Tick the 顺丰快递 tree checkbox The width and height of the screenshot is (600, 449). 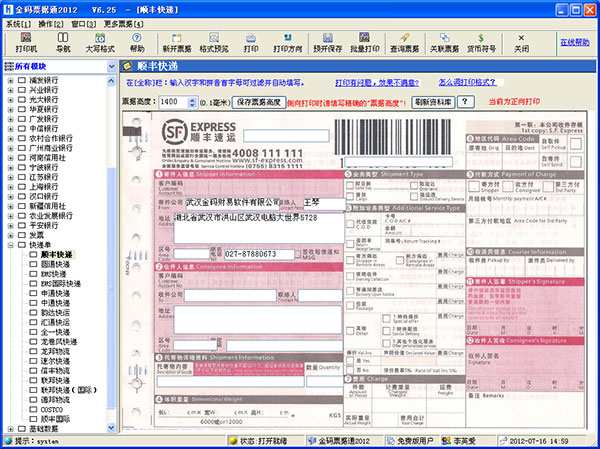click(34, 255)
